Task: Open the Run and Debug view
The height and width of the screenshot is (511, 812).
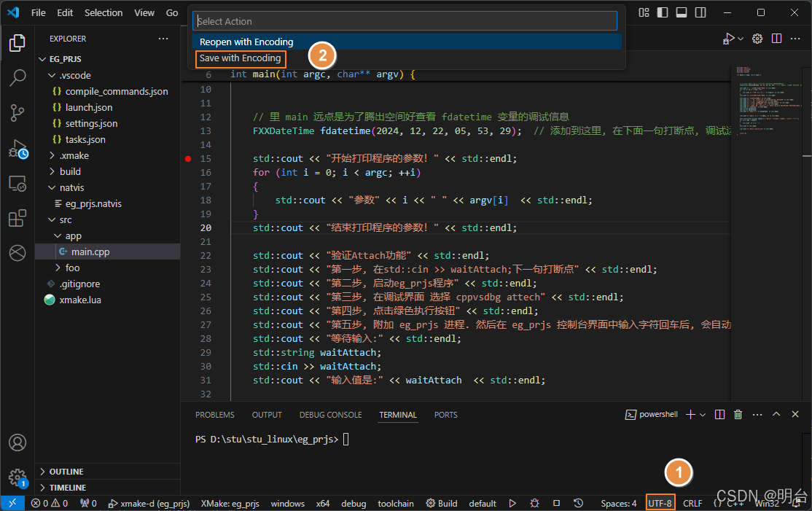Action: point(17,149)
